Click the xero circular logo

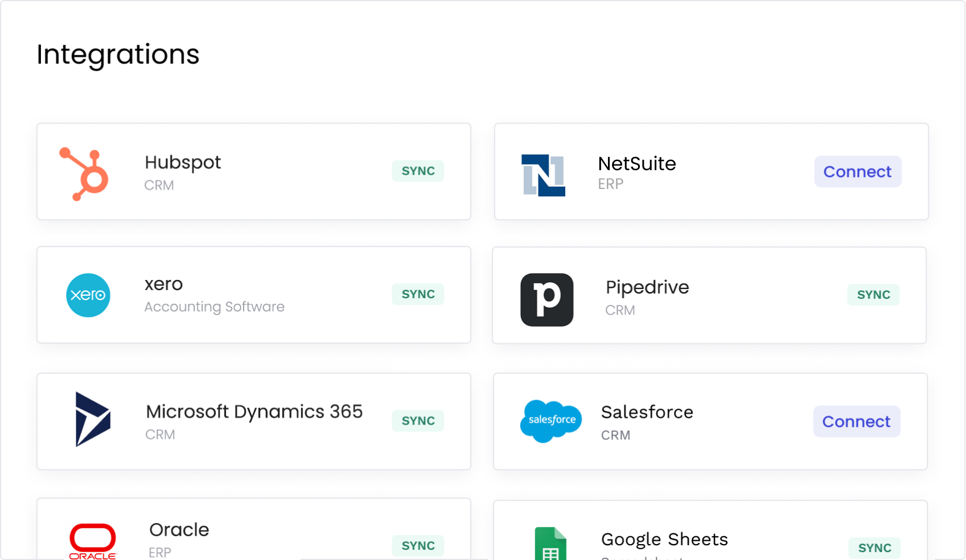coord(88,295)
